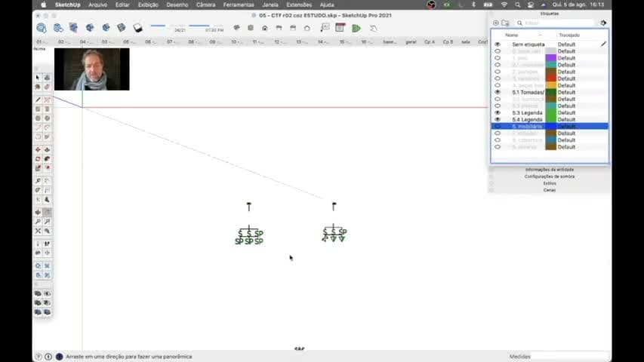Click the green Extension Warehouse play icon
The width and height of the screenshot is (644, 362).
point(356,28)
